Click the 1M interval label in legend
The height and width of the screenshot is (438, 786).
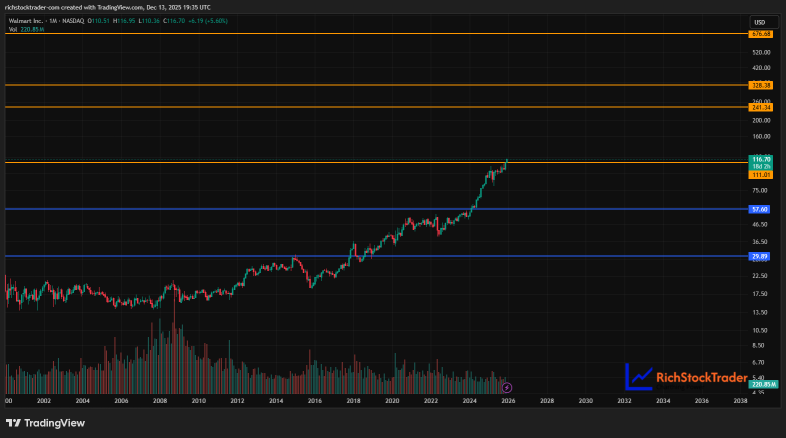click(53, 21)
